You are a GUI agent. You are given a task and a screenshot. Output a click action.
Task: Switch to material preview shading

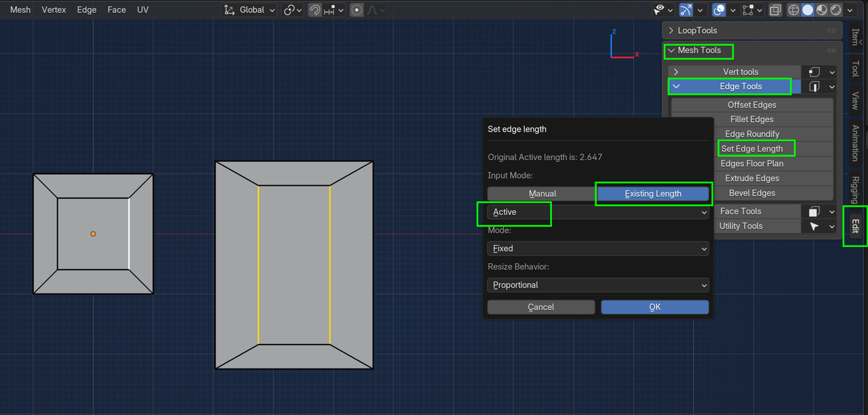822,10
